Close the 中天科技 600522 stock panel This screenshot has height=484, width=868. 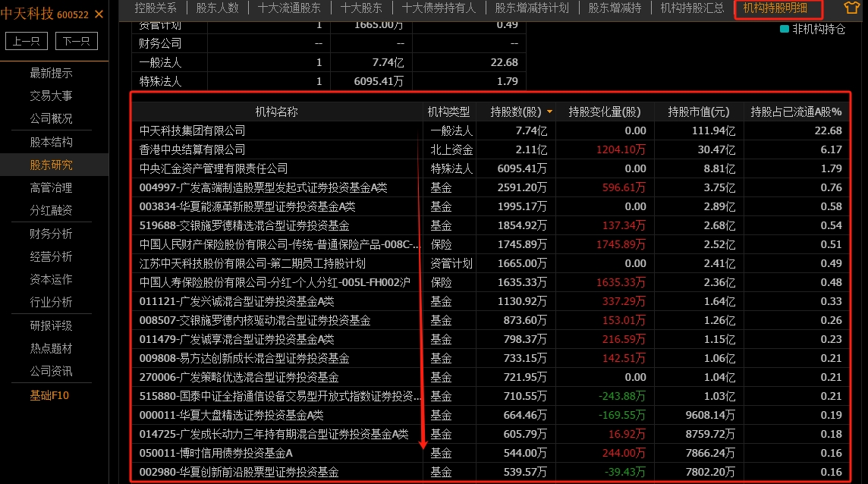coord(99,14)
